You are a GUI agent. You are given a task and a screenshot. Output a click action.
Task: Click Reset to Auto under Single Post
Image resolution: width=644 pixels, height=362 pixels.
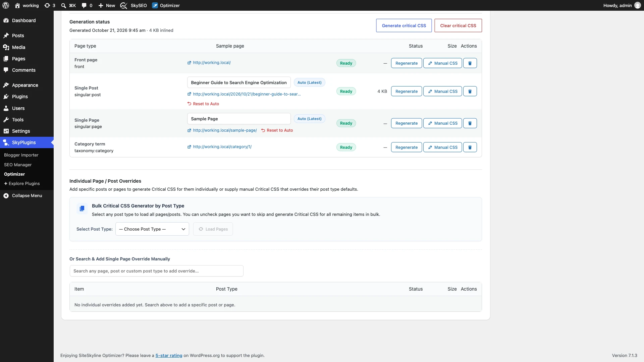click(x=203, y=104)
